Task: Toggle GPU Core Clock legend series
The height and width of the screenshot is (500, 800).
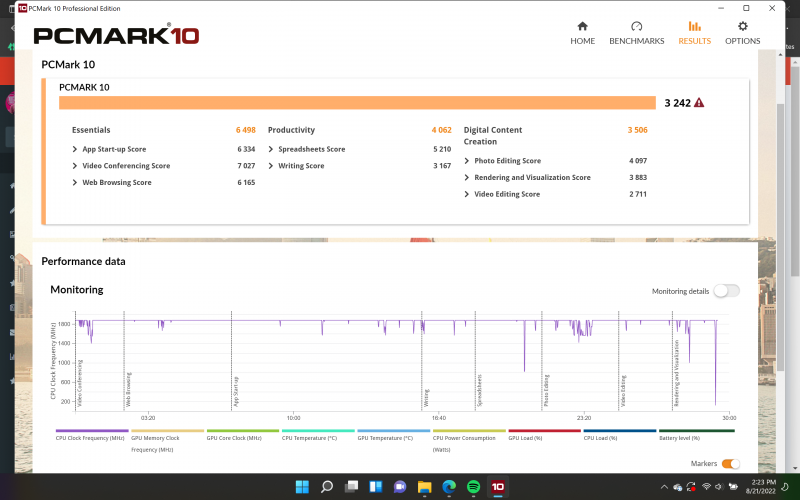Action: click(242, 435)
